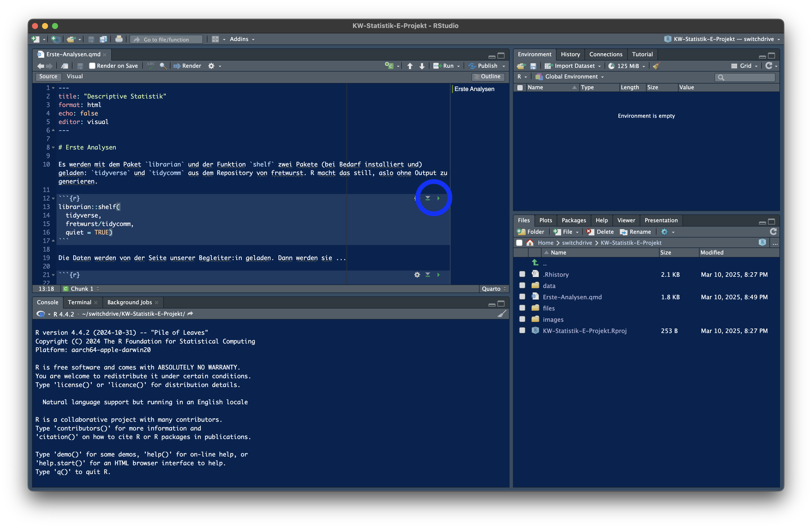812x528 pixels.
Task: Open the 125 MiB memory usage dropdown
Action: (x=627, y=66)
